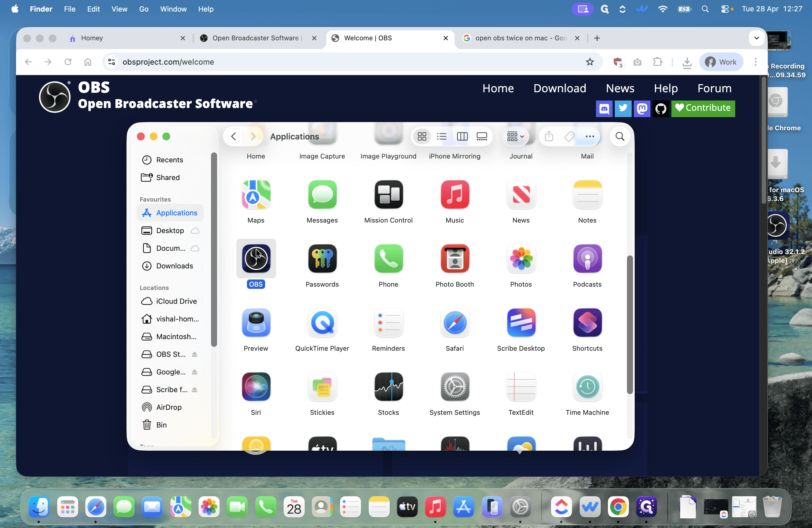Open the Photo Booth app icon
This screenshot has width=812, height=528.
pyautogui.click(x=455, y=258)
